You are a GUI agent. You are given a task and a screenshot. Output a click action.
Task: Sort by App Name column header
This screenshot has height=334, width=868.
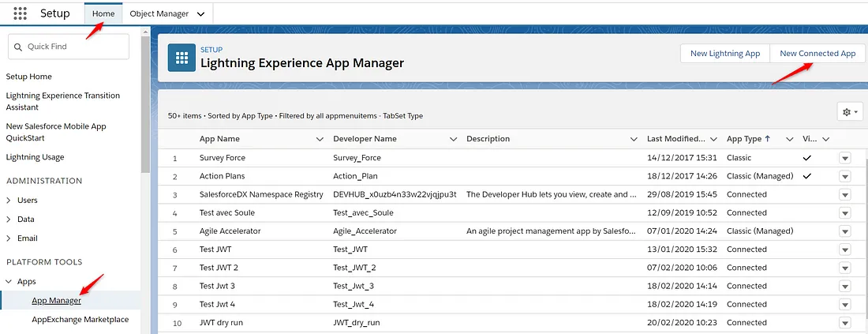coord(219,139)
